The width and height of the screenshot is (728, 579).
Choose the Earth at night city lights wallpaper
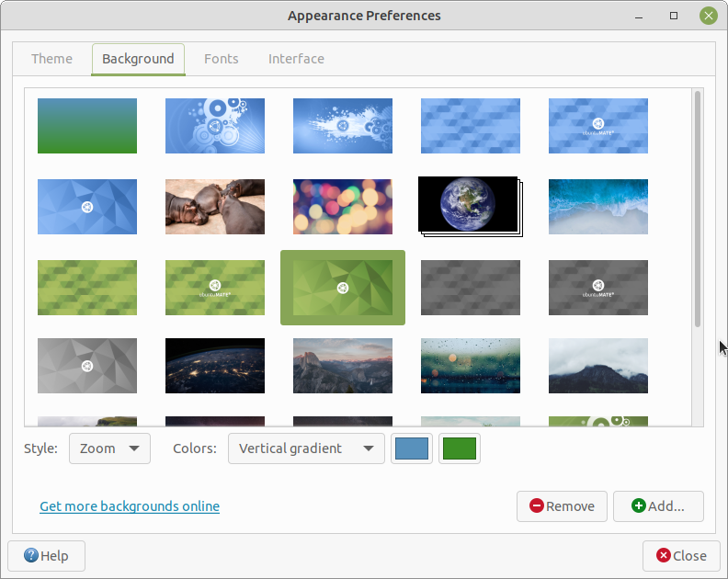click(215, 366)
